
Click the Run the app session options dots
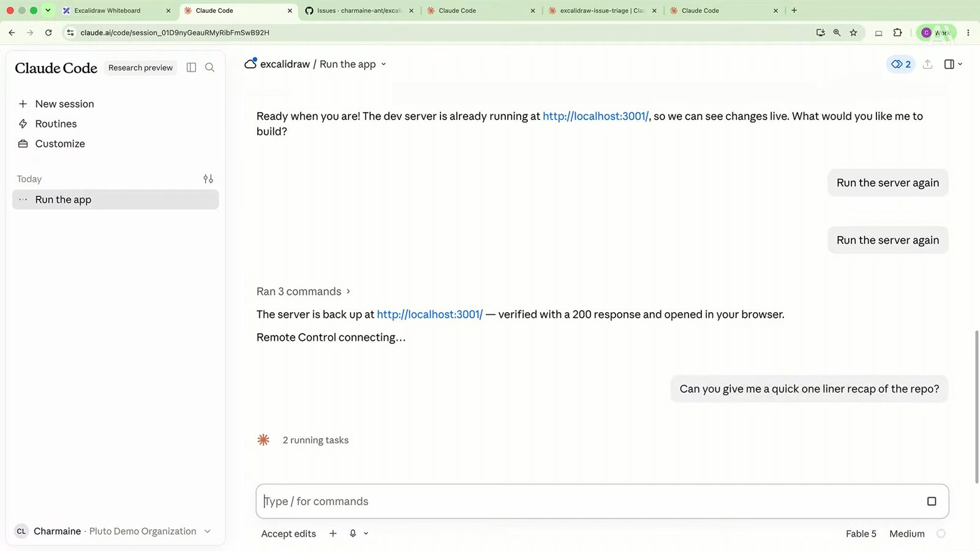click(x=23, y=200)
